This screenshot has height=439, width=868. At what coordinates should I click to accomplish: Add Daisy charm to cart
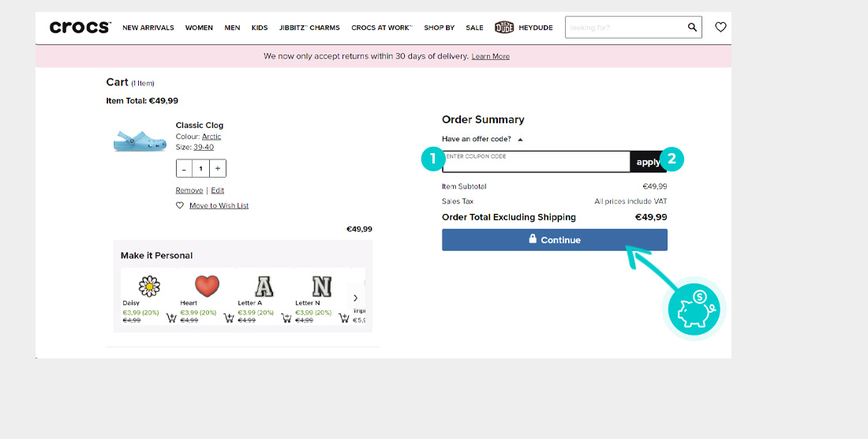171,318
